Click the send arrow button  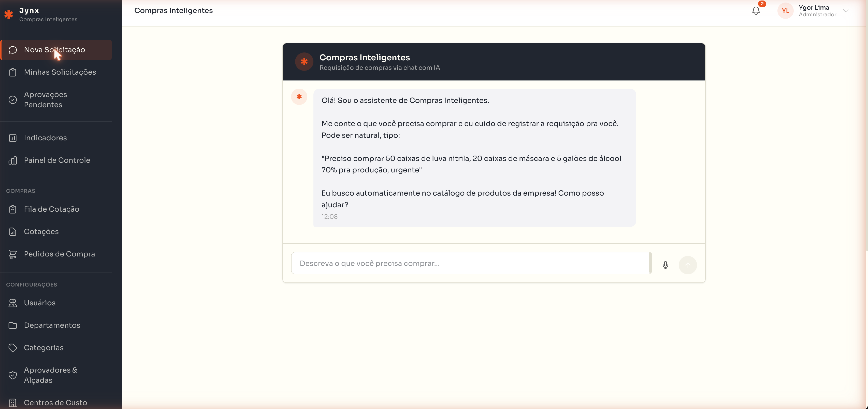pyautogui.click(x=687, y=265)
